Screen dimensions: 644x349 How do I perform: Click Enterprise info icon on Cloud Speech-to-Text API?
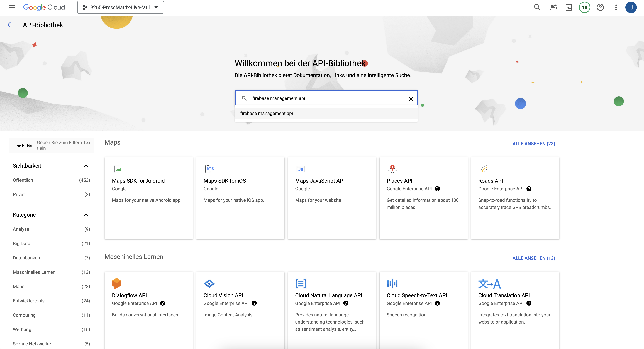tap(437, 303)
